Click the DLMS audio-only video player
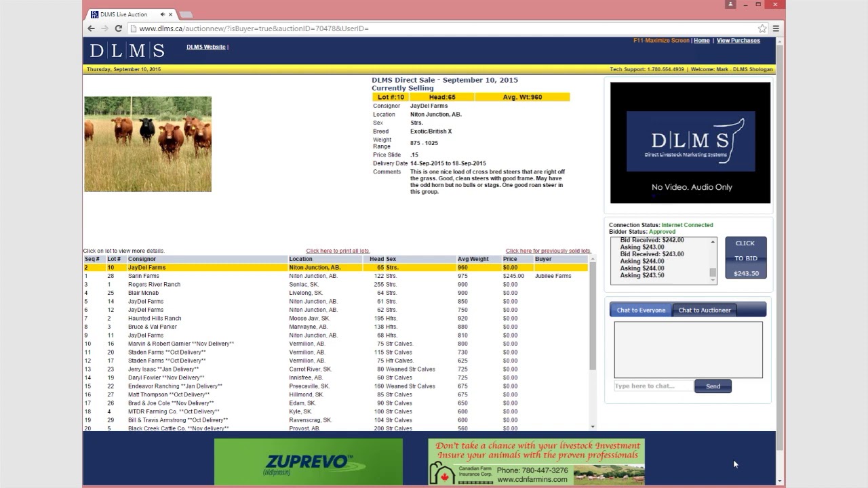This screenshot has width=868, height=488. coord(690,143)
